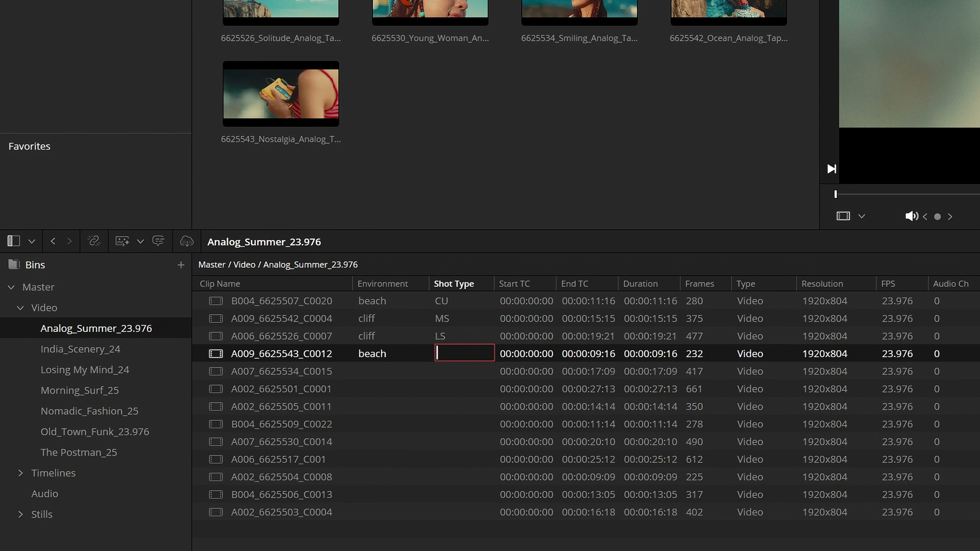Click the viewer scrubber playhead bar

click(x=835, y=194)
